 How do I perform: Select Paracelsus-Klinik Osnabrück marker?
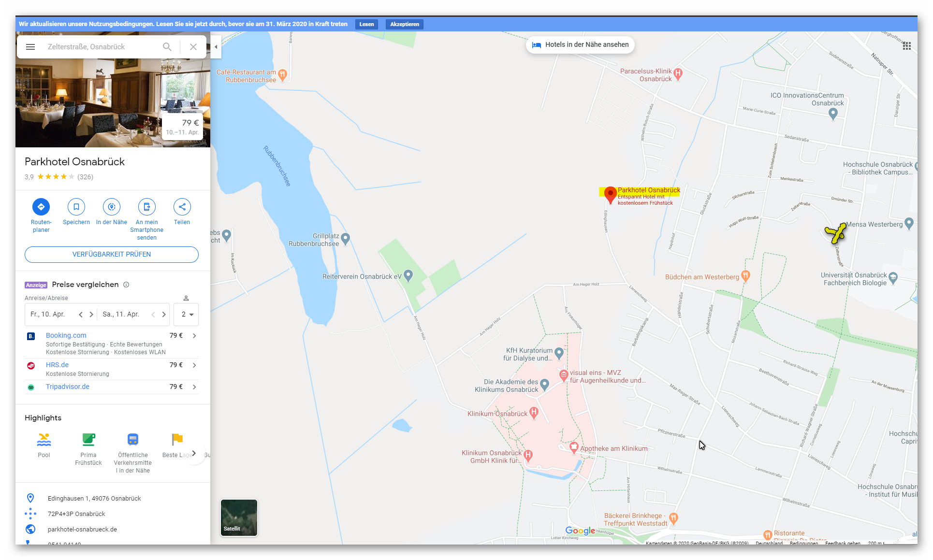point(678,73)
